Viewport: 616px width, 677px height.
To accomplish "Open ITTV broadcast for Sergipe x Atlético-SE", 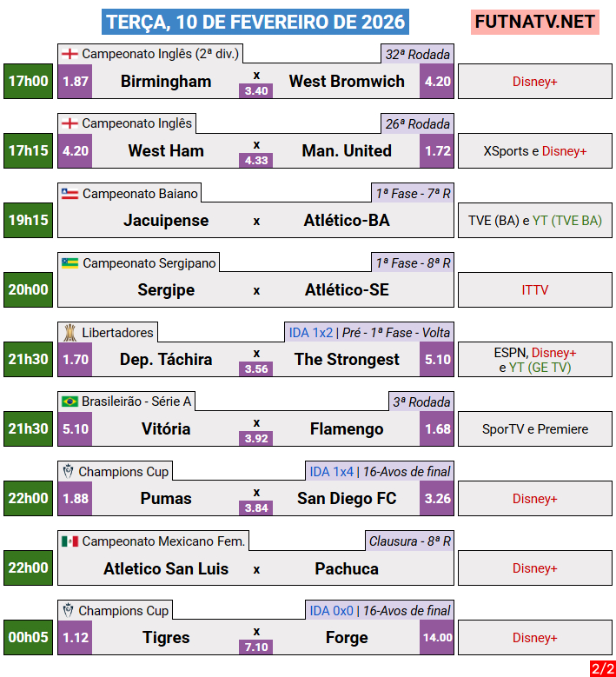I will pyautogui.click(x=534, y=290).
